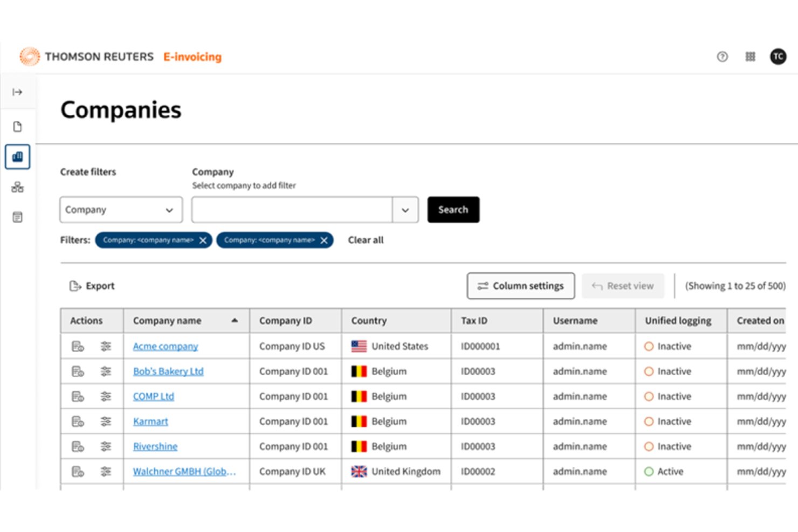This screenshot has height=532, width=798.
Task: Open Column settings
Action: (x=521, y=286)
